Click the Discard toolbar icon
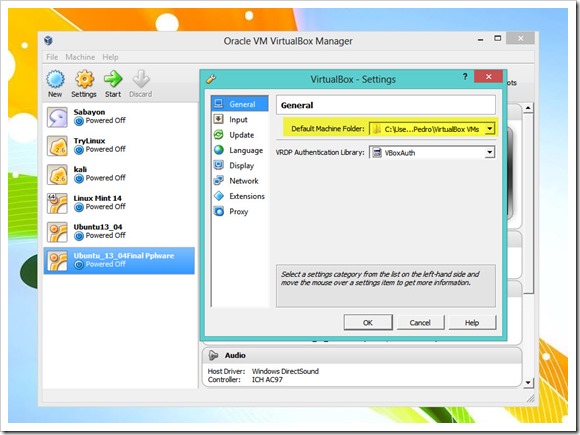 (x=141, y=78)
